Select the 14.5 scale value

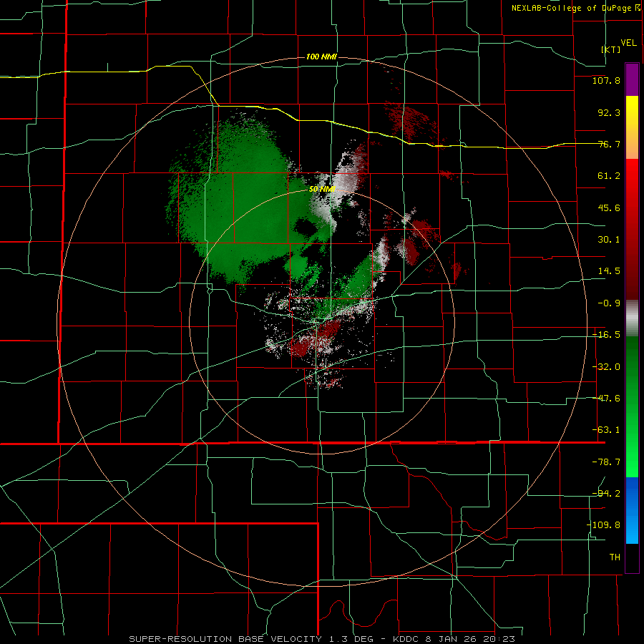pyautogui.click(x=609, y=271)
